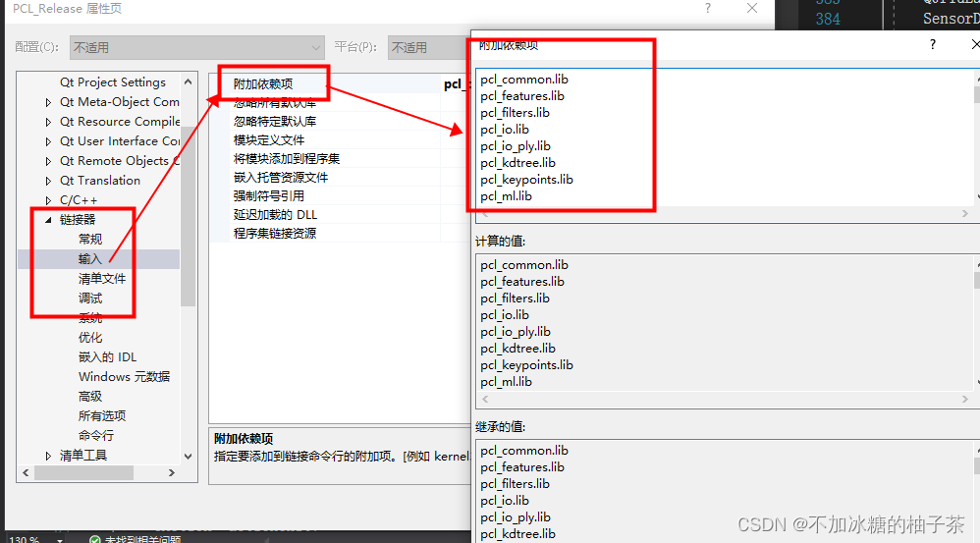Image resolution: width=980 pixels, height=543 pixels.
Task: Expand the Qt Remote Objects node
Action: click(48, 161)
